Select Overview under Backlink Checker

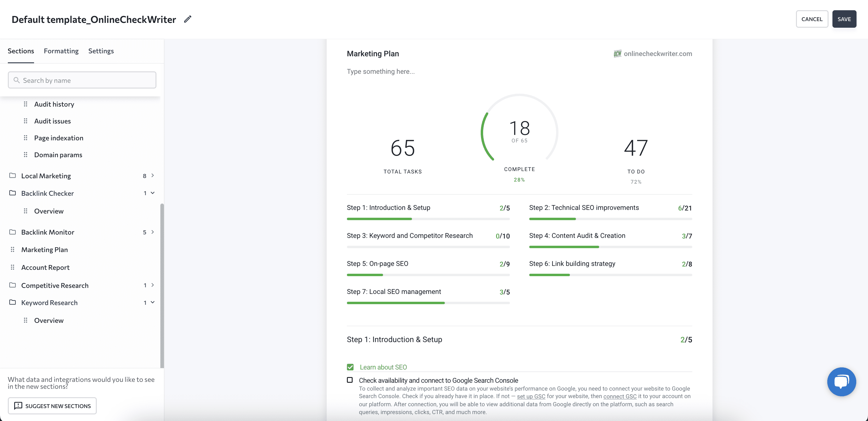tap(49, 211)
